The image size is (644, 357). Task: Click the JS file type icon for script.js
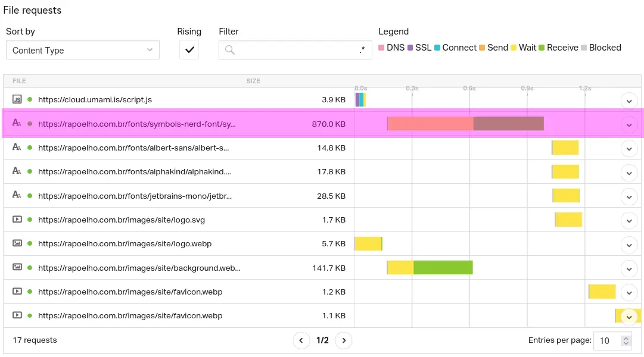[17, 99]
